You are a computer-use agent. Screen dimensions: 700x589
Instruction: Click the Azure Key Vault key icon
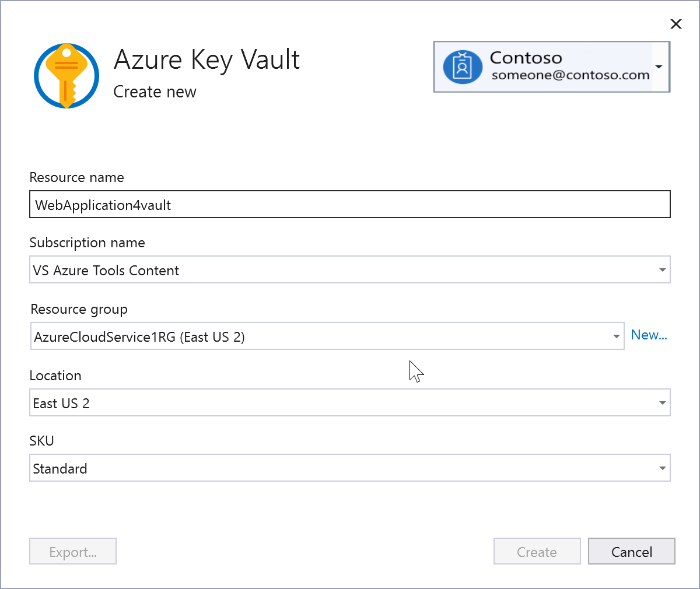[x=66, y=75]
